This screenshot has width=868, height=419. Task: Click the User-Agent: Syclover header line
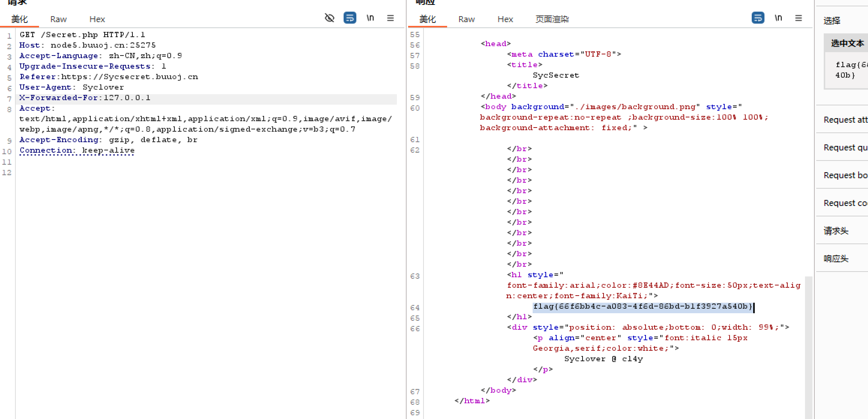tap(71, 87)
